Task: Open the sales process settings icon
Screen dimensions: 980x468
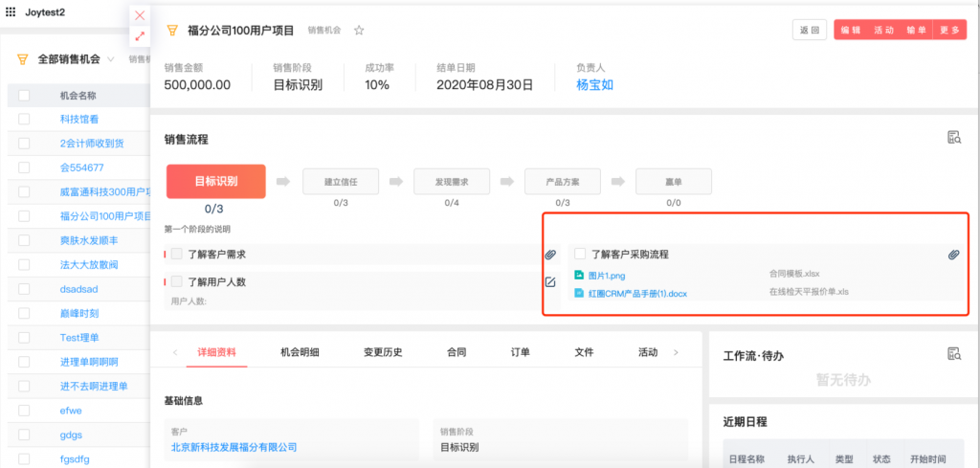Action: click(953, 138)
